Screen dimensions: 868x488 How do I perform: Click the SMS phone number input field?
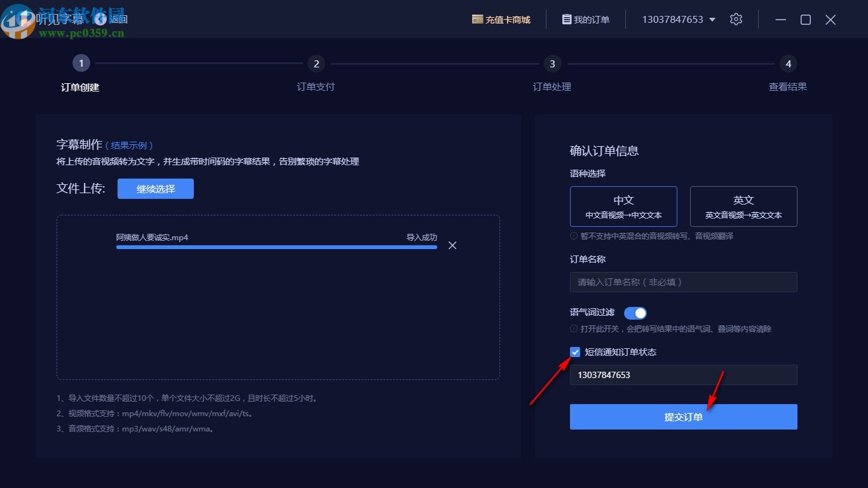click(x=684, y=375)
